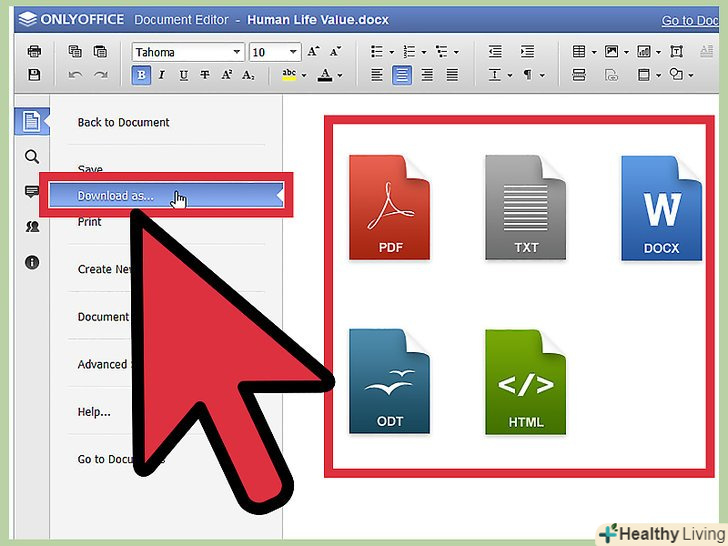The height and width of the screenshot is (546, 728).
Task: Open Chat panel in left sidebar
Action: point(32,227)
